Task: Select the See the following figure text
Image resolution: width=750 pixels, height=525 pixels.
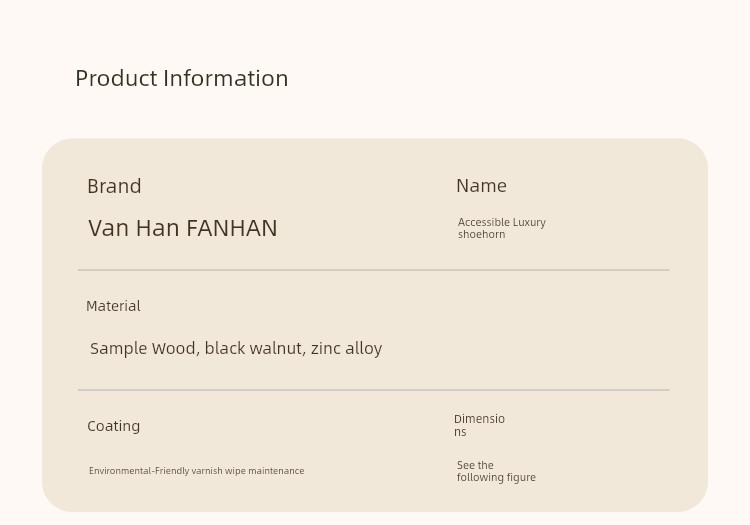Action: coord(496,471)
